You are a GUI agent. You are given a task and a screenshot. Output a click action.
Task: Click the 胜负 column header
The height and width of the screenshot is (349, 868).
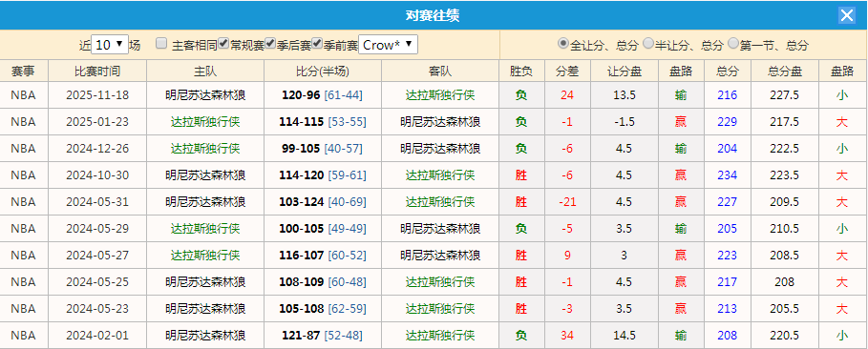click(x=521, y=72)
